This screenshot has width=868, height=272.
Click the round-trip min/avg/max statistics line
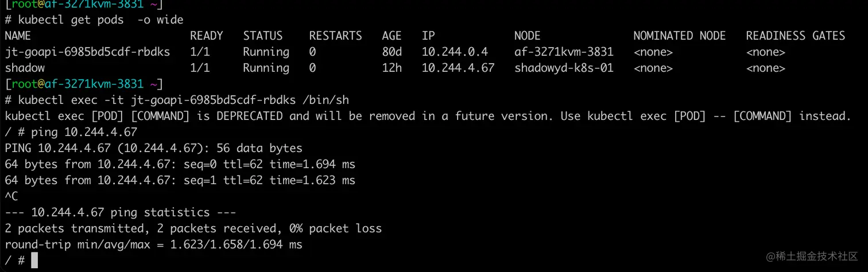tap(153, 244)
